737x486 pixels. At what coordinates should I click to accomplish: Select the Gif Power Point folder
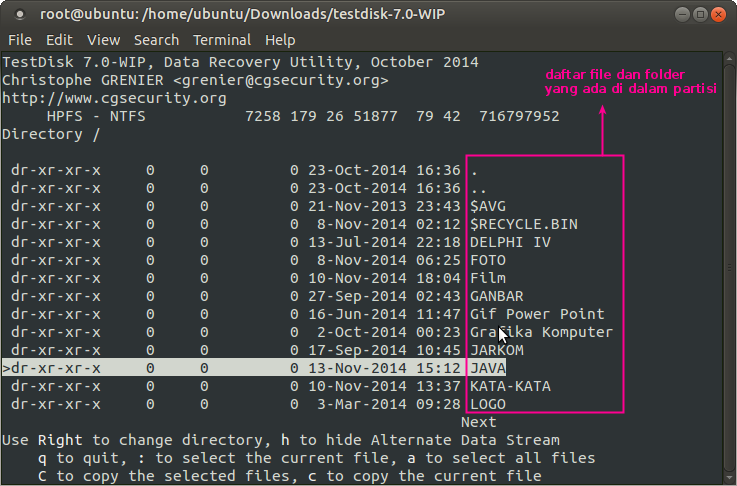coord(537,314)
